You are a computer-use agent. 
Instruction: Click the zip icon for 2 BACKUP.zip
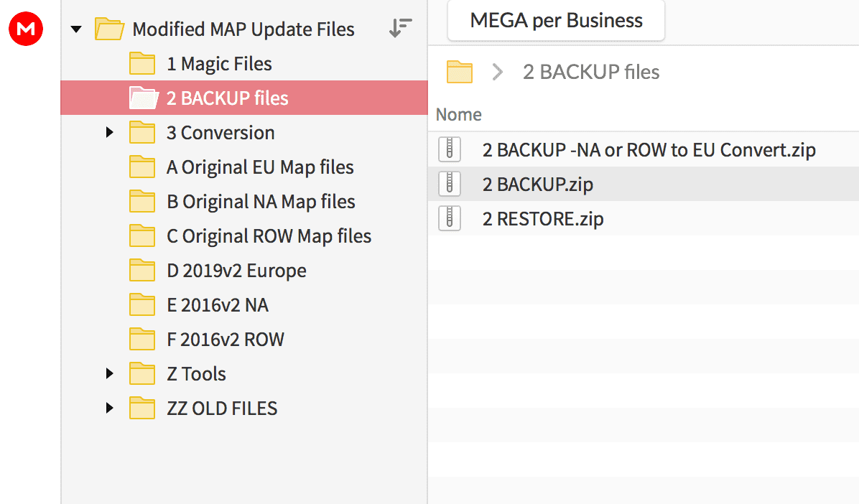click(x=449, y=185)
